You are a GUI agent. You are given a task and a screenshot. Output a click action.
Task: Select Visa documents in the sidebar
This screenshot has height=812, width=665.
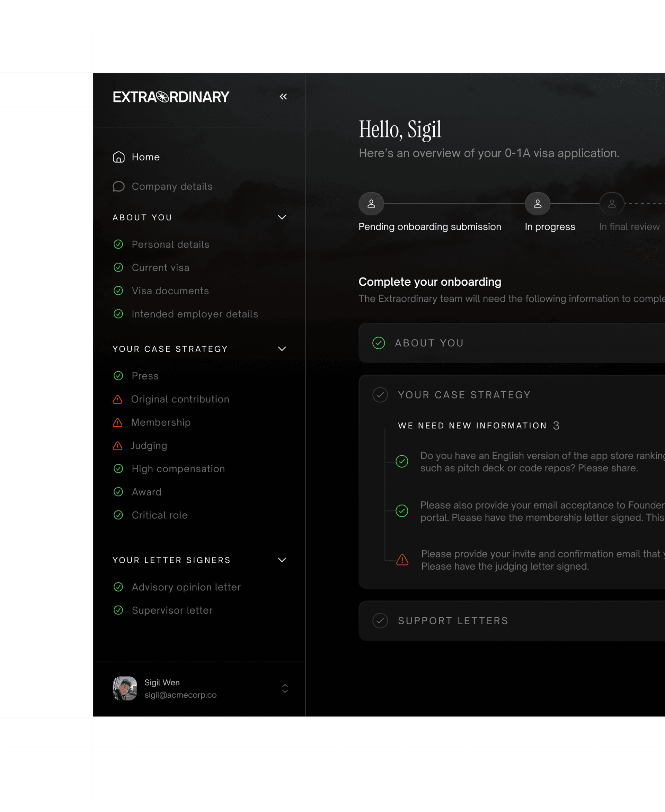(170, 291)
